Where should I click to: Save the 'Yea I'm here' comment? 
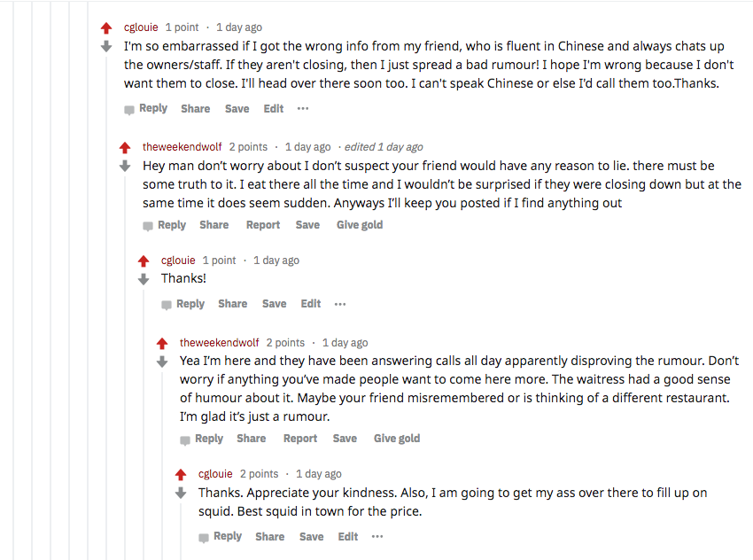pyautogui.click(x=345, y=439)
